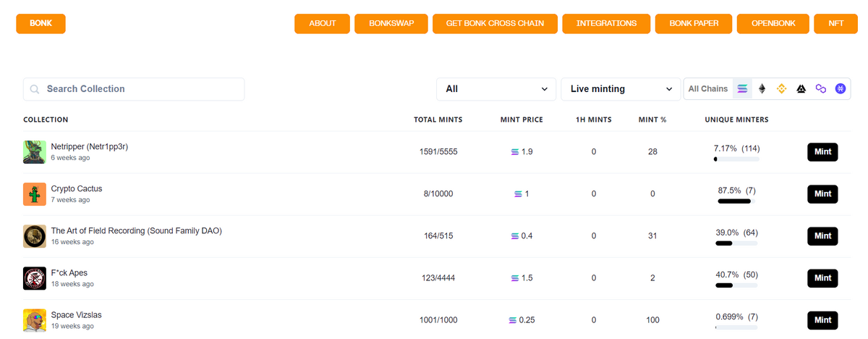Filter collections by Stacks chain icon
Screen dimensions: 868x339
pyautogui.click(x=841, y=89)
